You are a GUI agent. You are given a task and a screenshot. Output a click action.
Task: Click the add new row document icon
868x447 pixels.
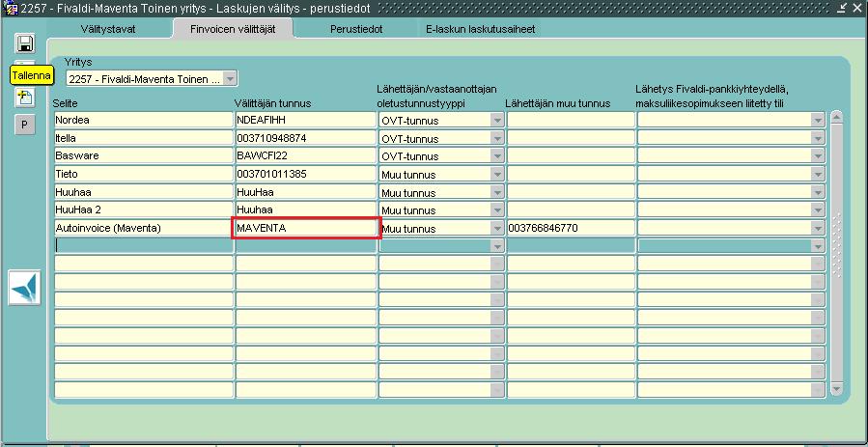[x=24, y=98]
